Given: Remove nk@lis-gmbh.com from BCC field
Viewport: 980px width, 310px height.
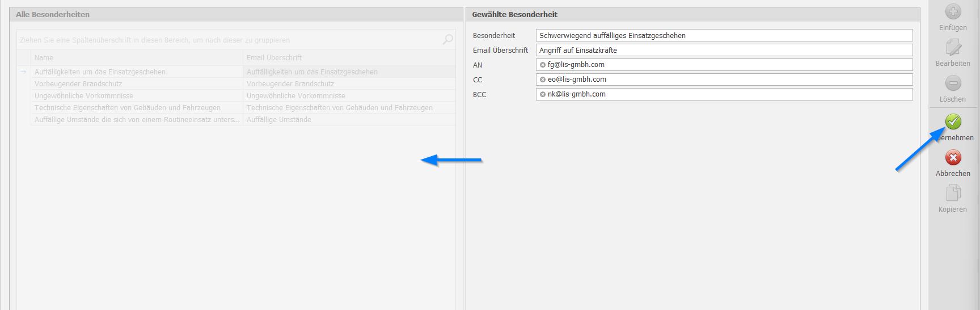Looking at the screenshot, I should pos(543,94).
